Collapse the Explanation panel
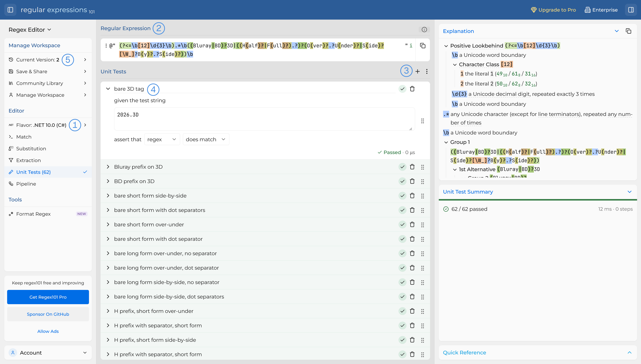This screenshot has width=641, height=364. [617, 31]
